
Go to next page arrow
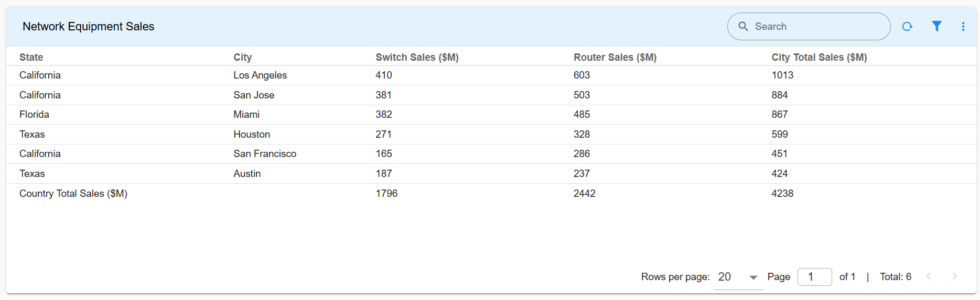coord(954,276)
